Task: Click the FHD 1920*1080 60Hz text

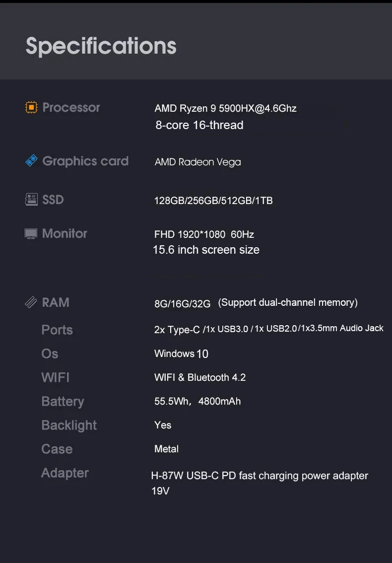Action: (x=204, y=234)
